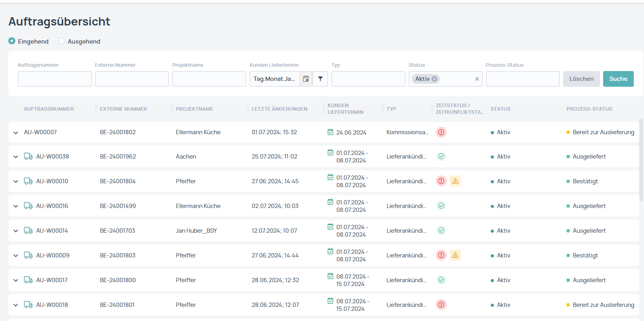Open the calendar picker for Kunden Liefertermin
This screenshot has height=321, width=644.
pyautogui.click(x=306, y=79)
